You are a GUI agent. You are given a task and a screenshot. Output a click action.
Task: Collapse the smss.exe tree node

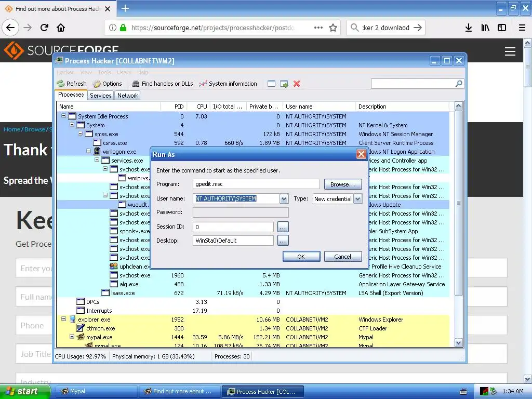80,134
